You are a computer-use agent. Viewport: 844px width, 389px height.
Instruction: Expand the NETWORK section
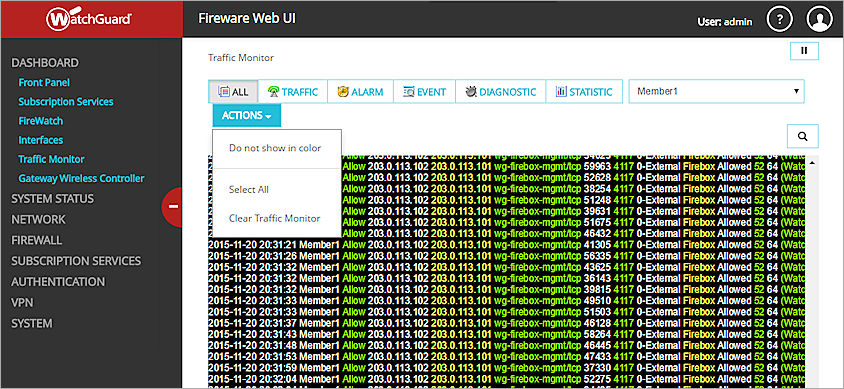(x=38, y=220)
